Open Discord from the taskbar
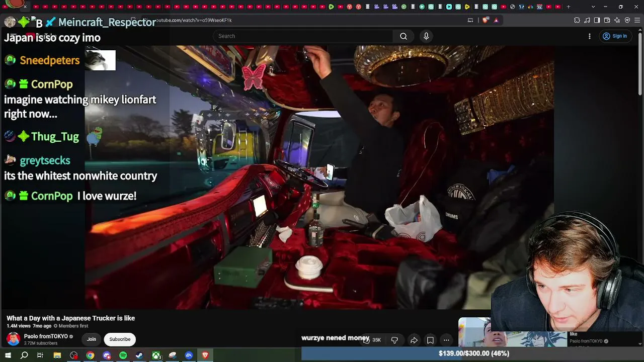Screen dimensions: 644x362 (x=107, y=355)
